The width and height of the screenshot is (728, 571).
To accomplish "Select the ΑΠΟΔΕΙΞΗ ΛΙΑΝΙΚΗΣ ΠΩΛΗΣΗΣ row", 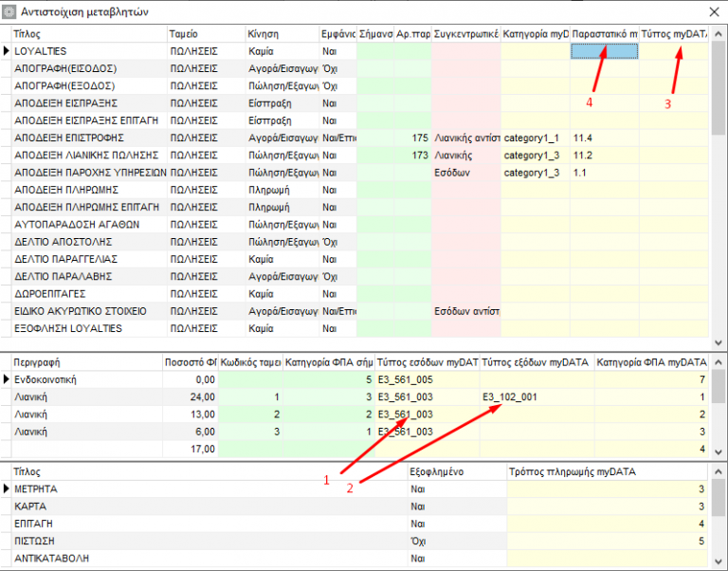I will pos(355,156).
